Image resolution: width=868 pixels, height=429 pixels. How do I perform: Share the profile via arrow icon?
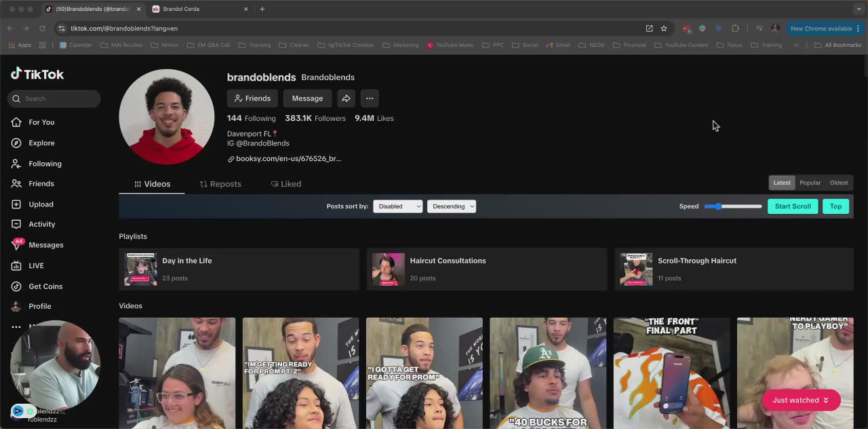click(346, 98)
